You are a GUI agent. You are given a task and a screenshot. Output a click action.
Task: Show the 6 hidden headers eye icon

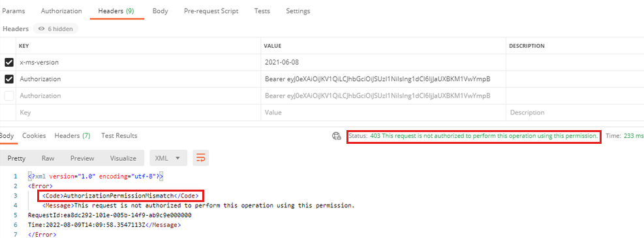42,29
